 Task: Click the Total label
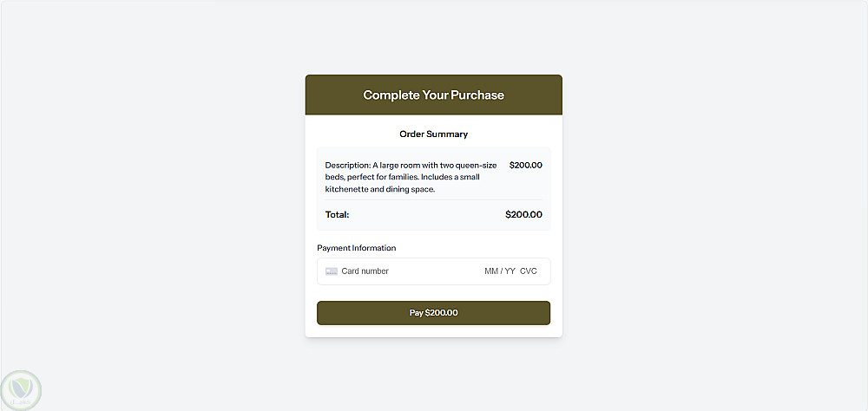click(337, 214)
